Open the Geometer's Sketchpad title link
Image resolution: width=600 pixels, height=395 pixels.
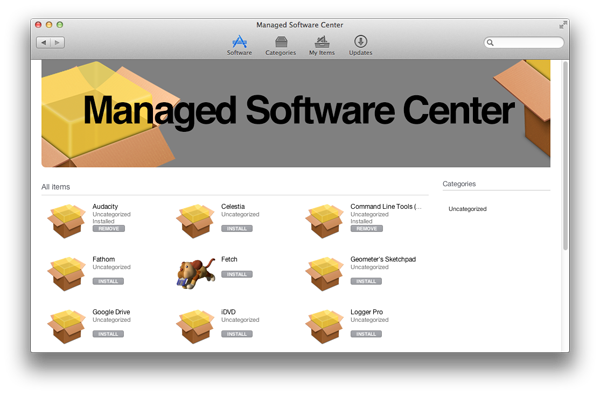coord(383,259)
